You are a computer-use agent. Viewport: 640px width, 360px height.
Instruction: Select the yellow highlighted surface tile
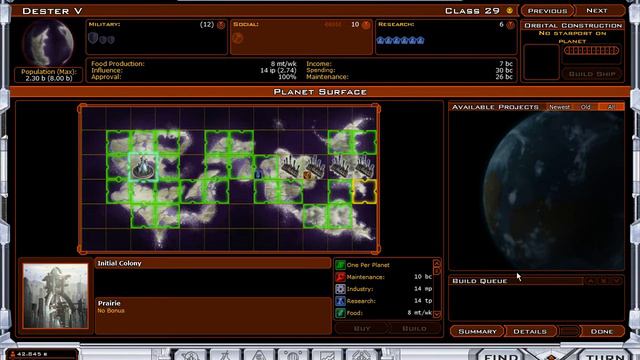pos(364,191)
